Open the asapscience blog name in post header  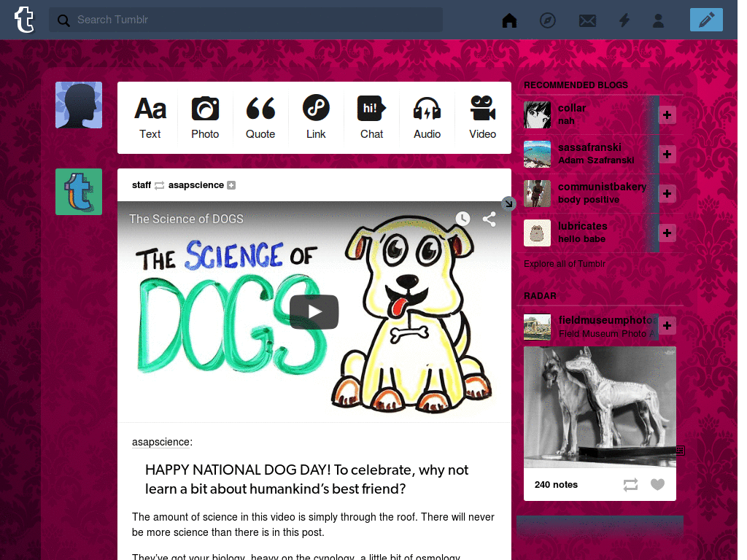coord(196,184)
